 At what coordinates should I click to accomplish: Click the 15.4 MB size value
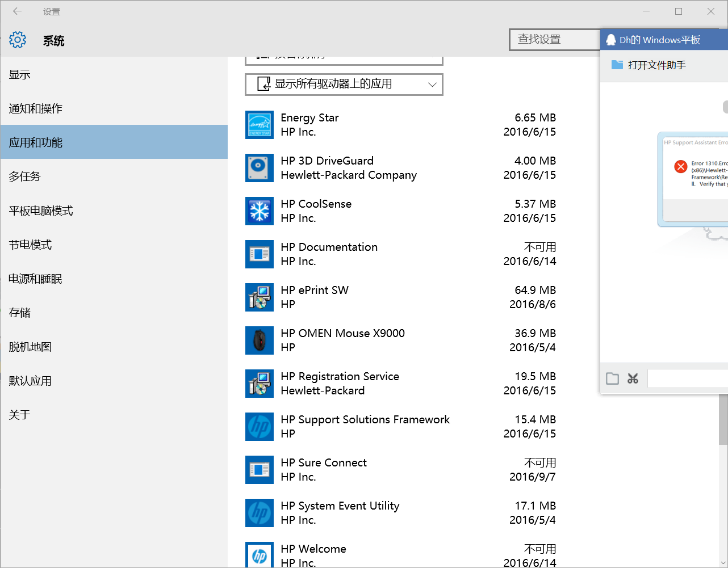coord(535,419)
